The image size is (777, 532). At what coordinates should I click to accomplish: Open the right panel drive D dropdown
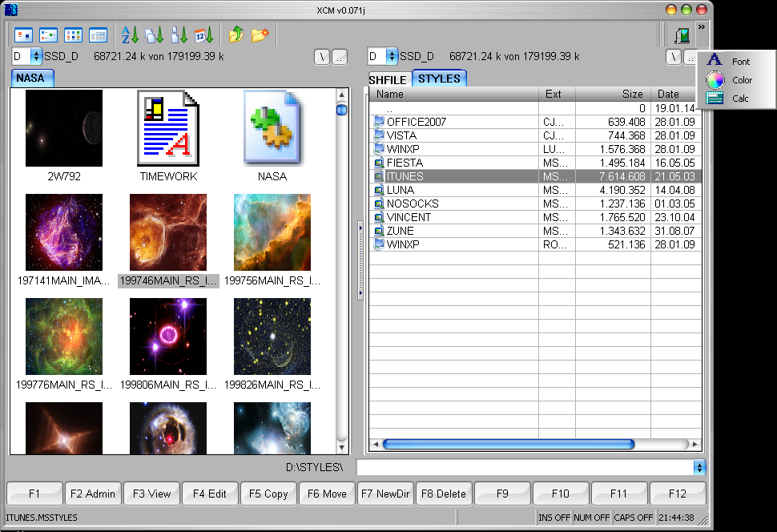[391, 56]
